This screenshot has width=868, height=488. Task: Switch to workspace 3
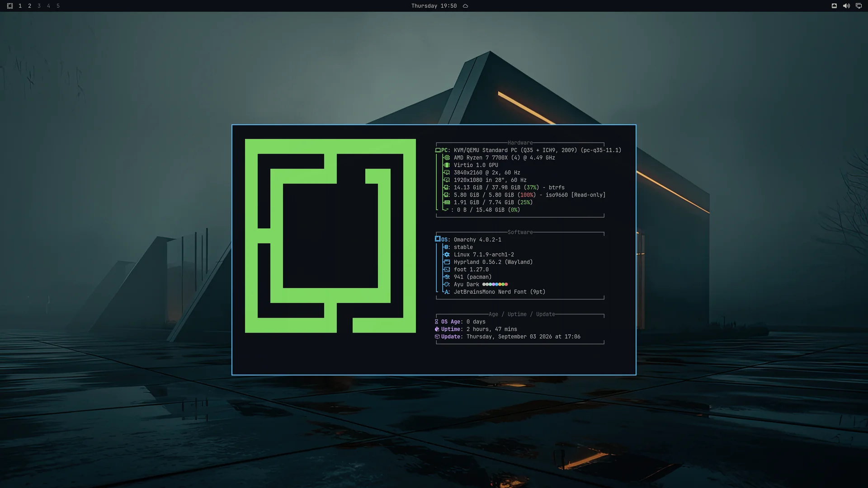tap(39, 6)
